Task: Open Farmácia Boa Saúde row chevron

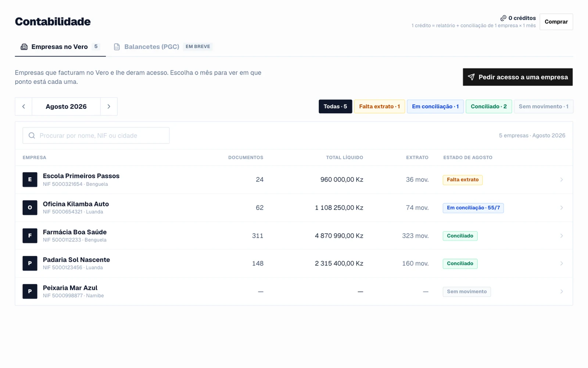Action: (x=562, y=236)
